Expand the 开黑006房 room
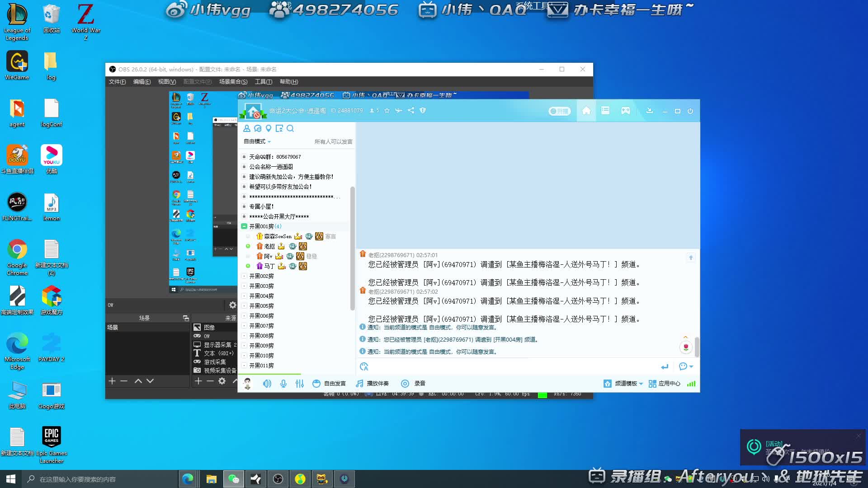This screenshot has height=488, width=868. (244, 316)
